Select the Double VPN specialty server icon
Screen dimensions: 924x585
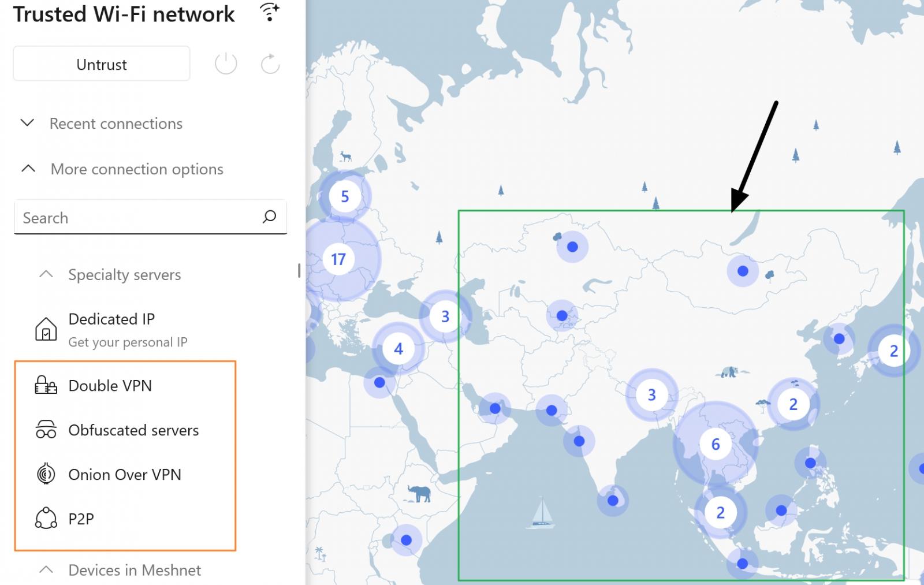click(x=46, y=386)
